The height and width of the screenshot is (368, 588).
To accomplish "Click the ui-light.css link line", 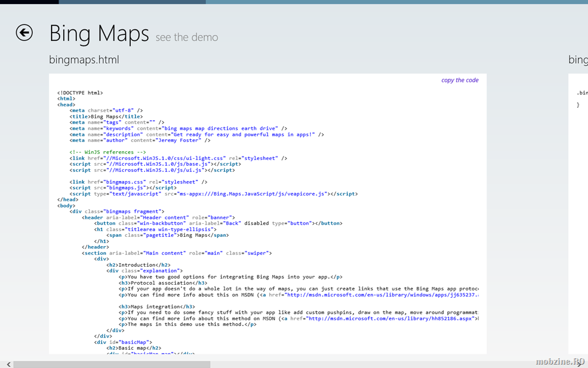I will point(178,158).
